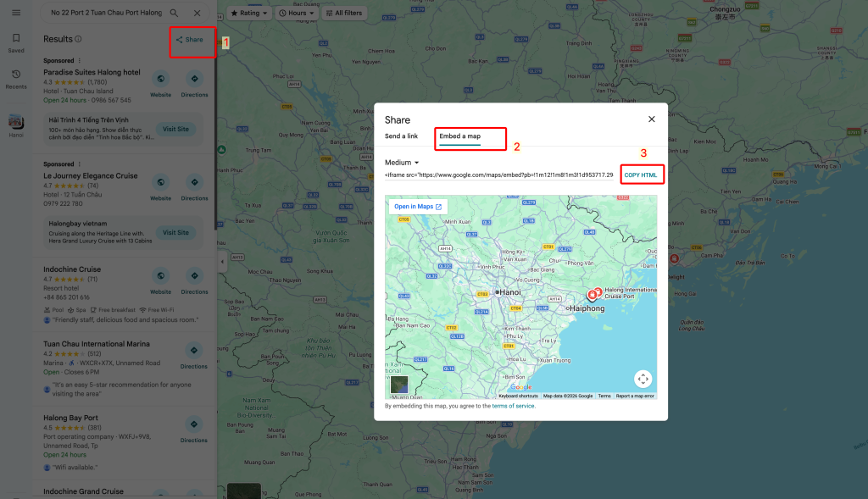Open the hamburger menu in the sidebar
This screenshot has width=868, height=499.
(x=16, y=13)
